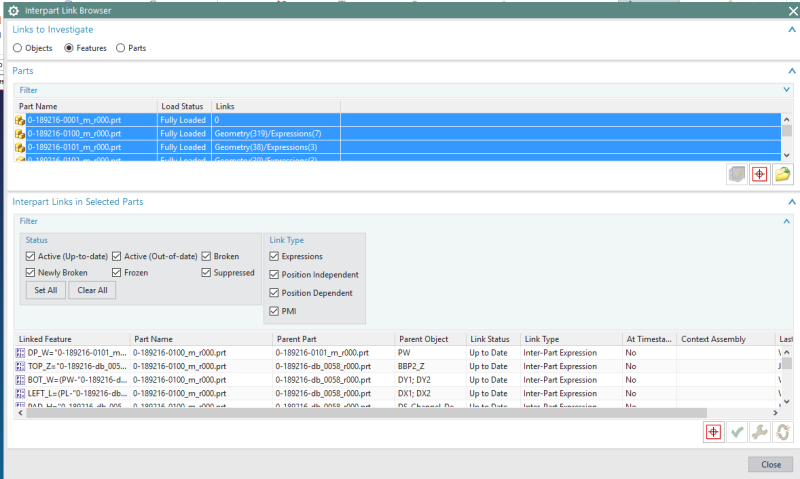The height and width of the screenshot is (479, 800).
Task: Click the refresh/update links icon
Action: (x=783, y=432)
